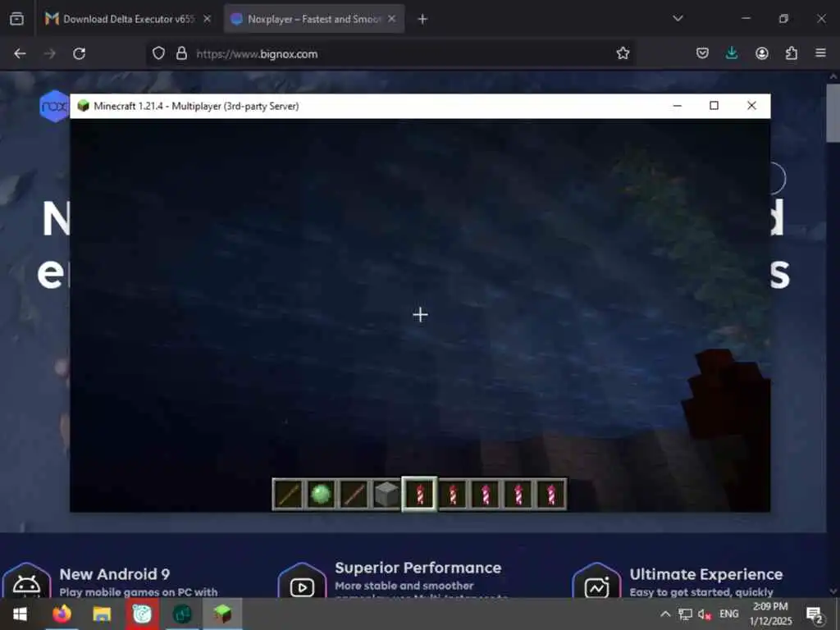
Task: Open the extensions puzzle icon
Action: [x=792, y=53]
